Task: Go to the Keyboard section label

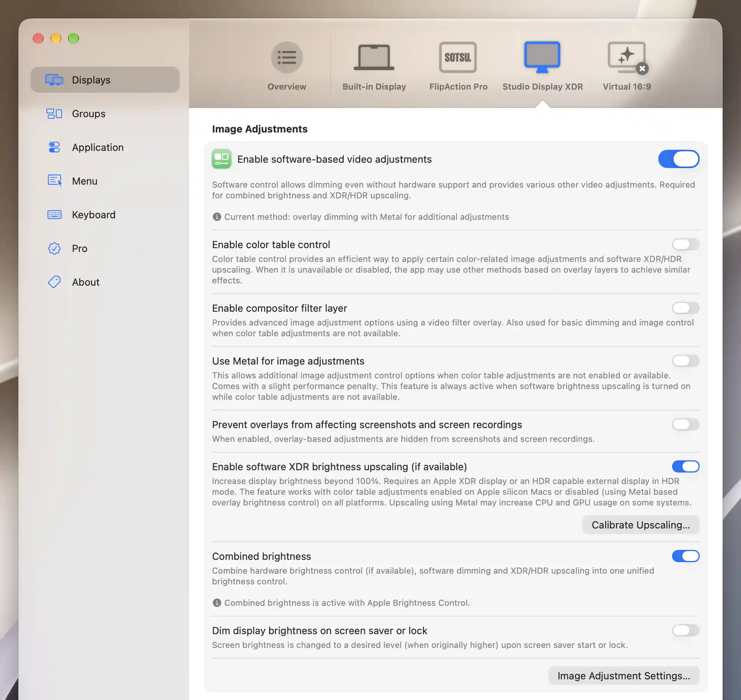Action: [x=93, y=215]
